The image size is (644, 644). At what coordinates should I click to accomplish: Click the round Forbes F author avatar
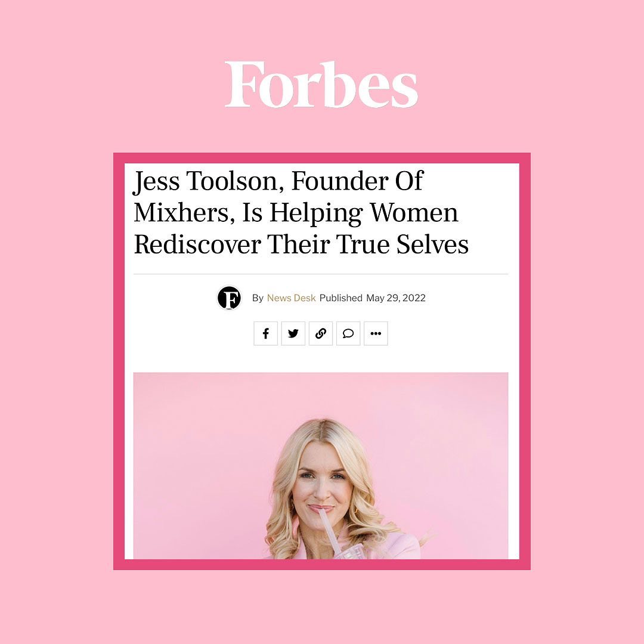pos(229,298)
